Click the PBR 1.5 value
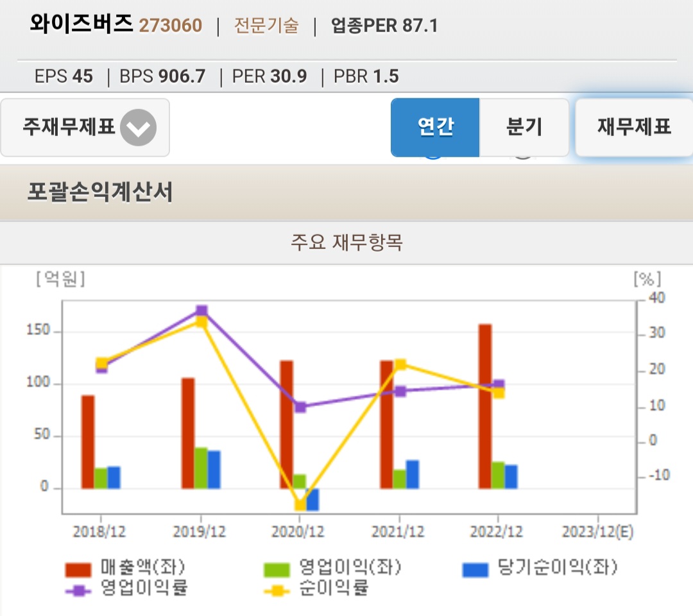 click(366, 76)
